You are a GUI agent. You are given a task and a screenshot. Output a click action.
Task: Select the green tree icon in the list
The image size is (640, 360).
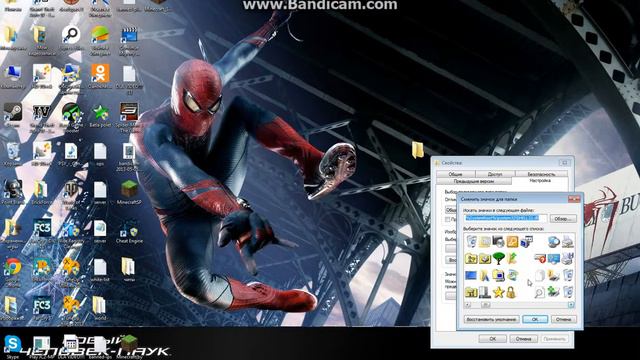(x=498, y=258)
